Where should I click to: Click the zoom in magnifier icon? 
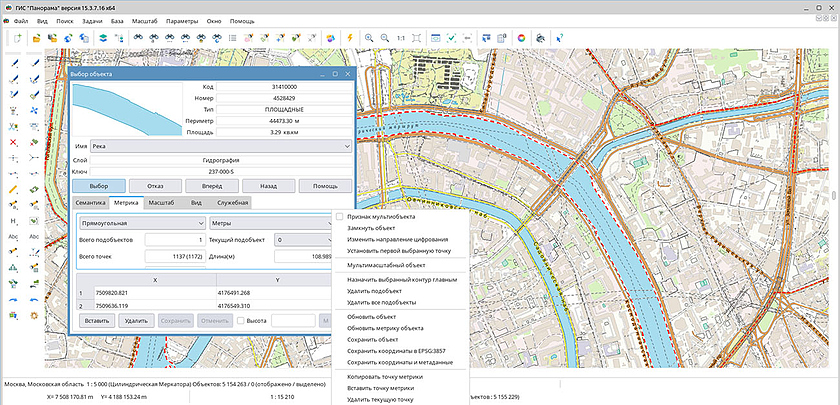369,37
